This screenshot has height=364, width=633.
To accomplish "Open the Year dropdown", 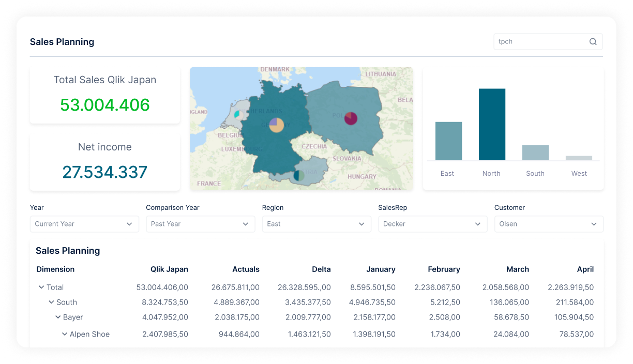I will 84,224.
